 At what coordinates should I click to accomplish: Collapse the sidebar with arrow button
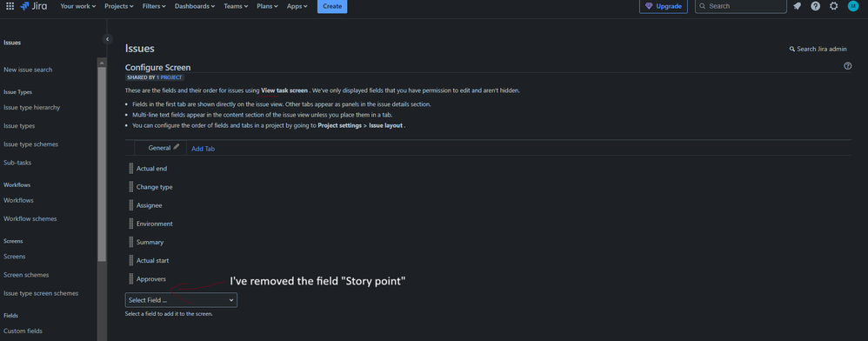point(107,39)
